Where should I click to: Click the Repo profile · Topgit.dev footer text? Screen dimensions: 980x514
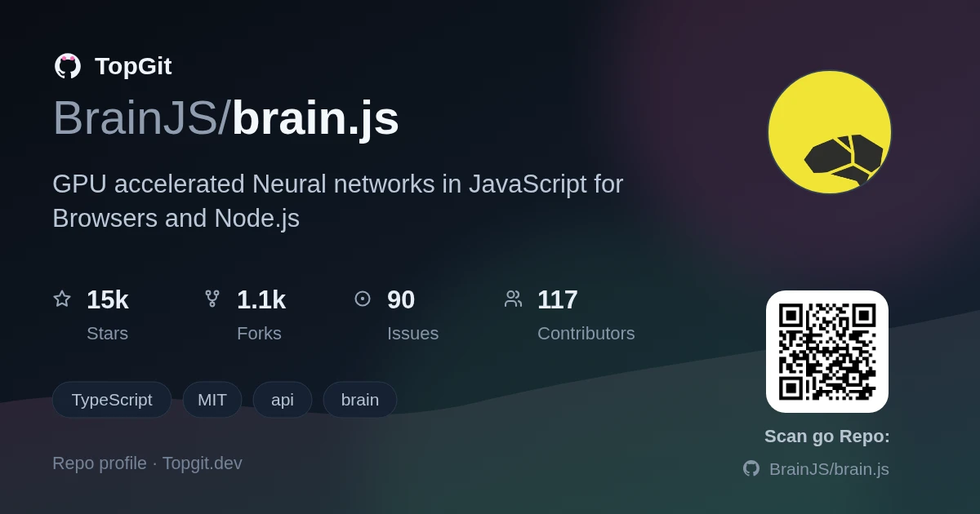pos(147,463)
